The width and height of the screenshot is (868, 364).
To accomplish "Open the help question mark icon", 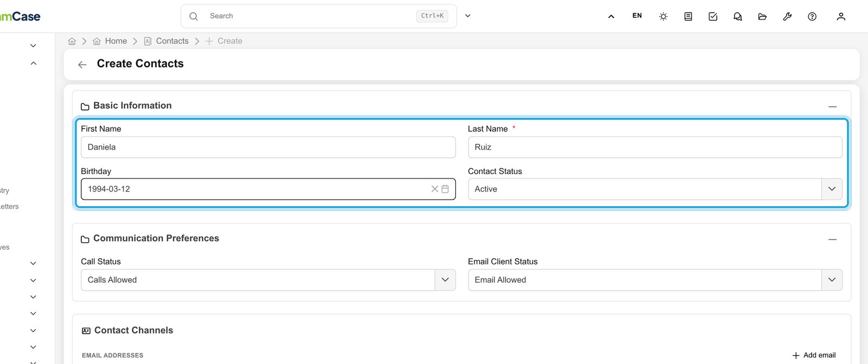I will (812, 16).
